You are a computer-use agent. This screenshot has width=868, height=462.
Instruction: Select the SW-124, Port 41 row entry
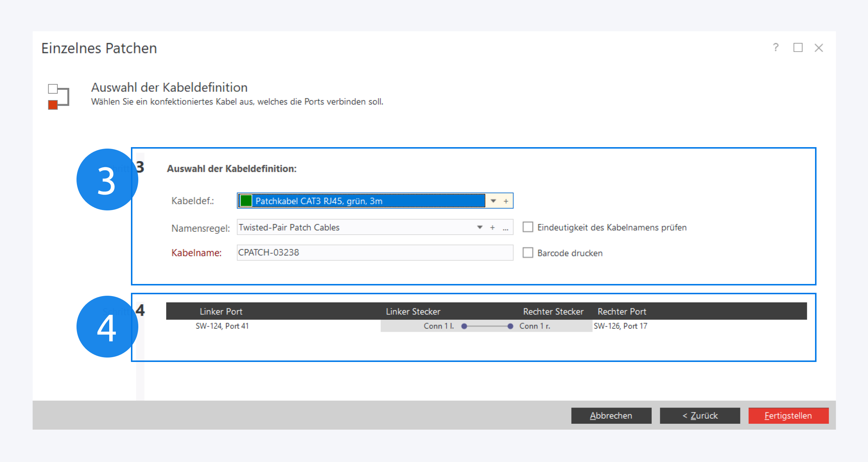[x=222, y=326]
